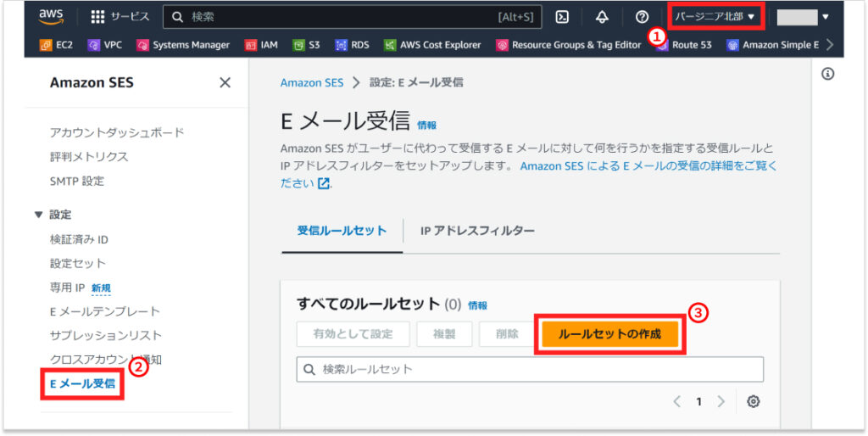Open Amazon SES による E メールの受信の詳細 link
Screen dimensions: 868x436
(648, 165)
